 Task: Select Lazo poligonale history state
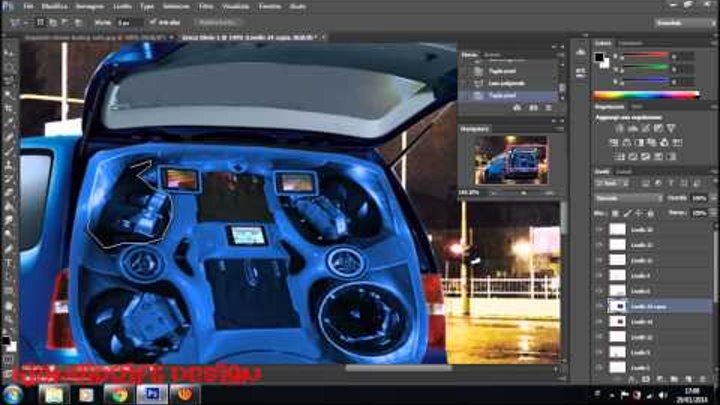508,83
